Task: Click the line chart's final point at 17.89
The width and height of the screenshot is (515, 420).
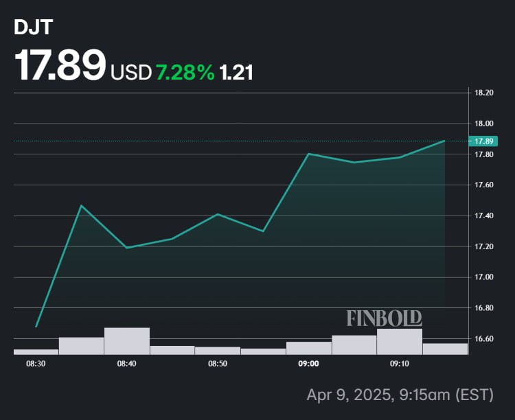Action: 444,141
